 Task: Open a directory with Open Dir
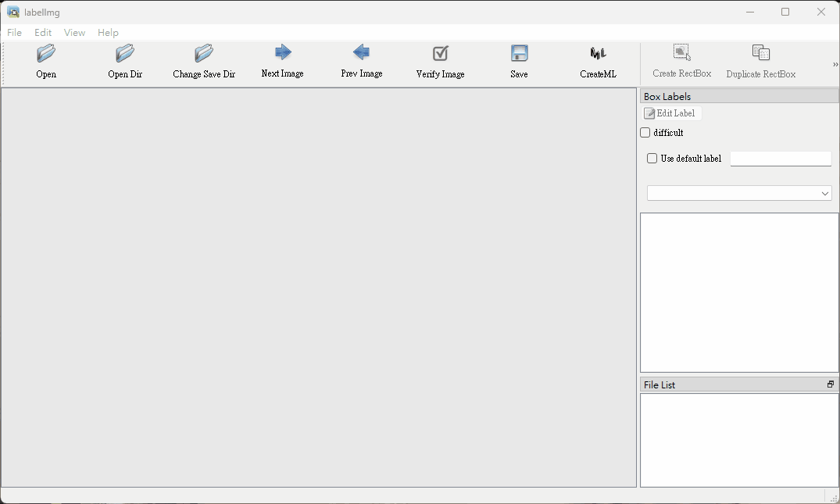tap(125, 54)
